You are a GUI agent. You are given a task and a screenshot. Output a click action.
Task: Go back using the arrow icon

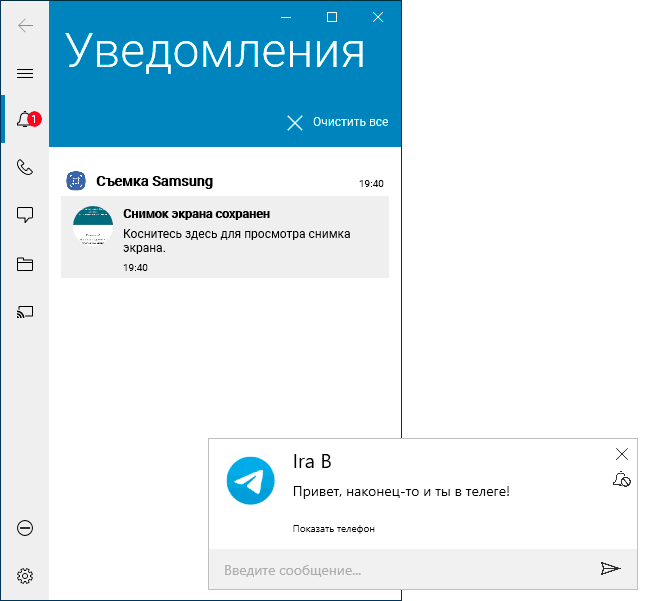25,26
